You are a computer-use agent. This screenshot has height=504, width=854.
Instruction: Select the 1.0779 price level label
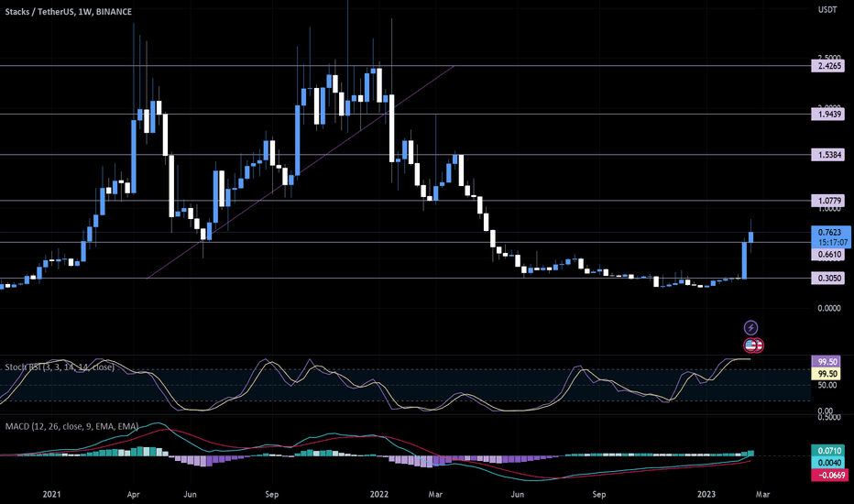[827, 201]
